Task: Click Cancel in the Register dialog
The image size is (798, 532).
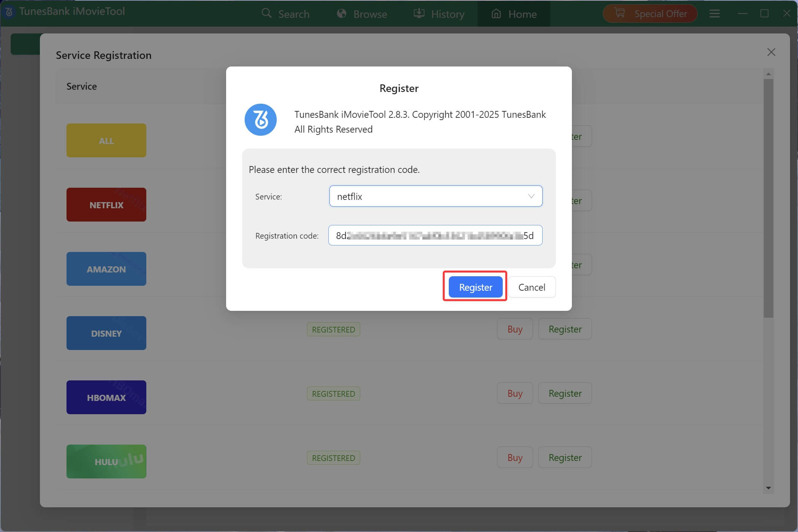Action: pyautogui.click(x=532, y=287)
